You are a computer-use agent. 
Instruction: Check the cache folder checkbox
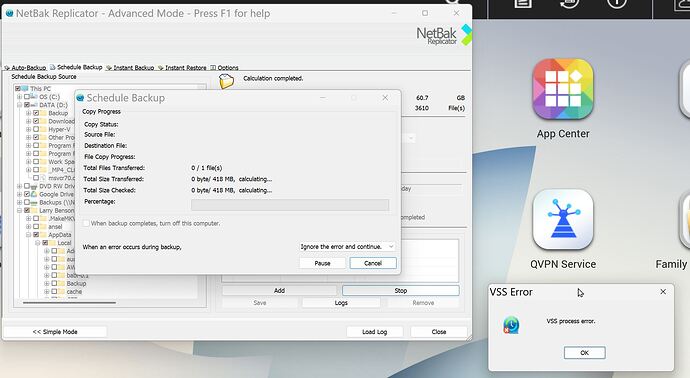(54, 291)
